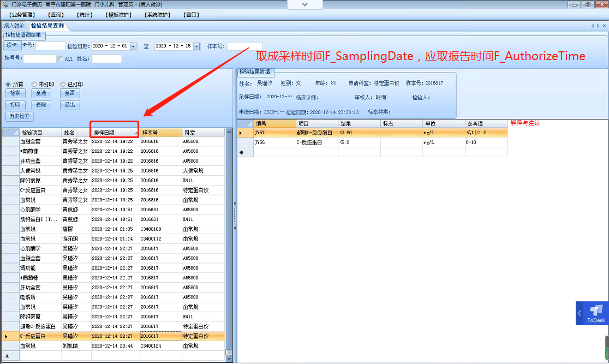609x364 pixels.
Task: Click the left grid's scroll-up arrow
Action: point(229,132)
